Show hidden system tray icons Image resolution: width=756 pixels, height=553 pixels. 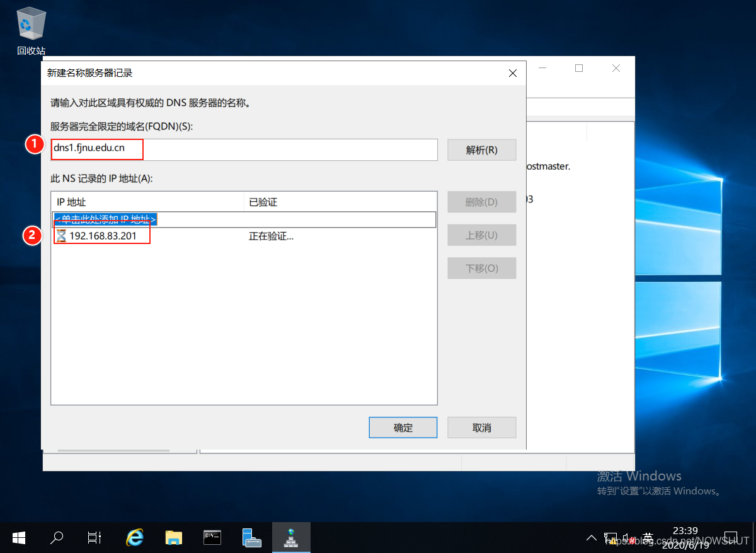point(591,538)
